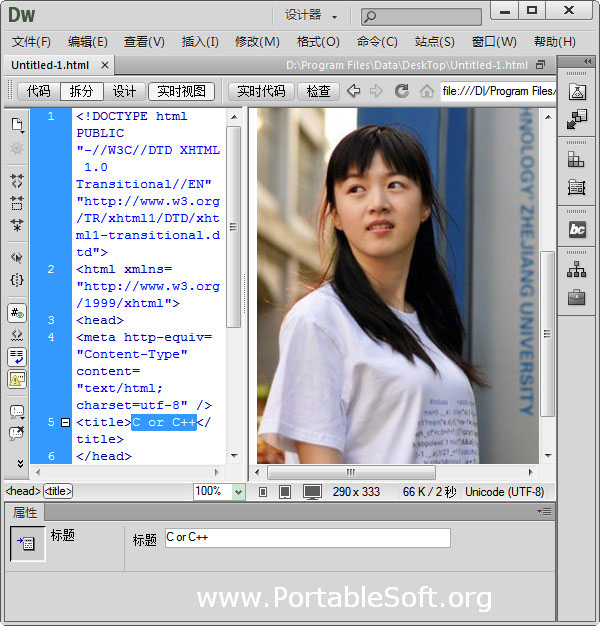Click the 标题 title input field
The width and height of the screenshot is (600, 626).
point(308,538)
